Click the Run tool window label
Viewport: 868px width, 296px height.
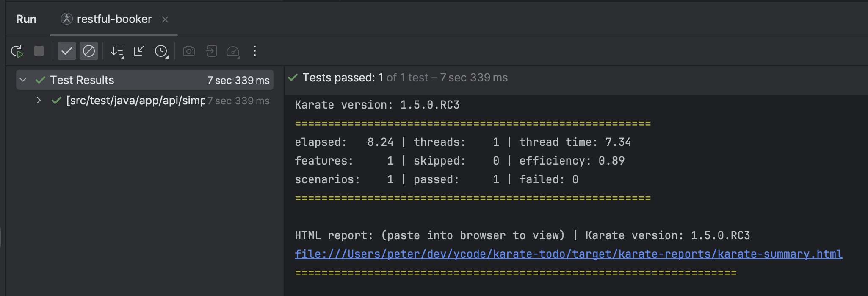click(x=26, y=19)
